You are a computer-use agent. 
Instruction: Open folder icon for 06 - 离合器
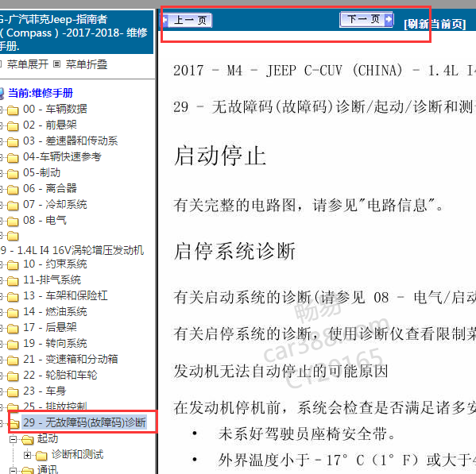[x=13, y=189]
